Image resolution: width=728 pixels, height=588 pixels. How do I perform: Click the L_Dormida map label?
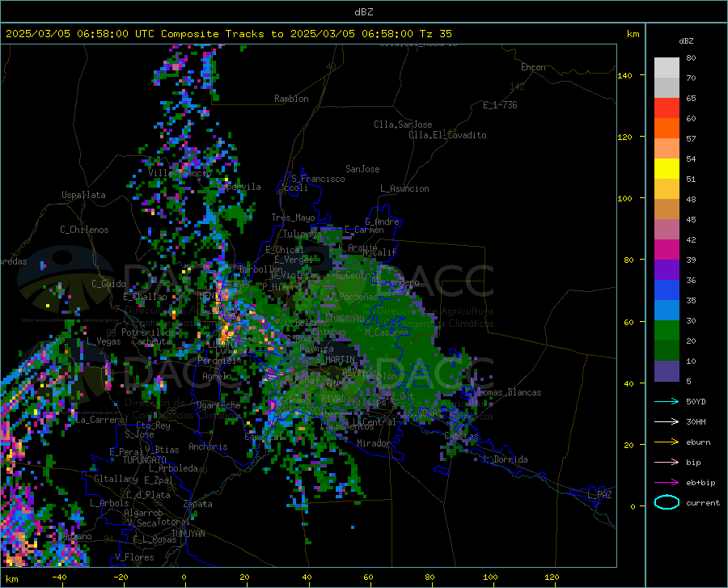(506, 459)
